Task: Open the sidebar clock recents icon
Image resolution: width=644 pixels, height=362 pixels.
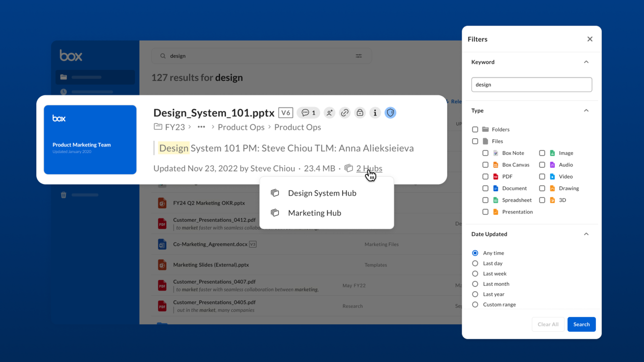Action: click(x=63, y=92)
